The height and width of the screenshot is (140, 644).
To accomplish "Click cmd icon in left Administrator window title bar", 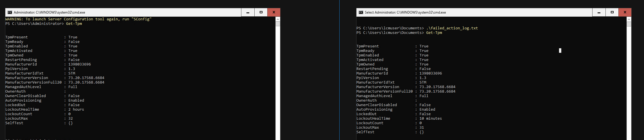I will (10, 12).
